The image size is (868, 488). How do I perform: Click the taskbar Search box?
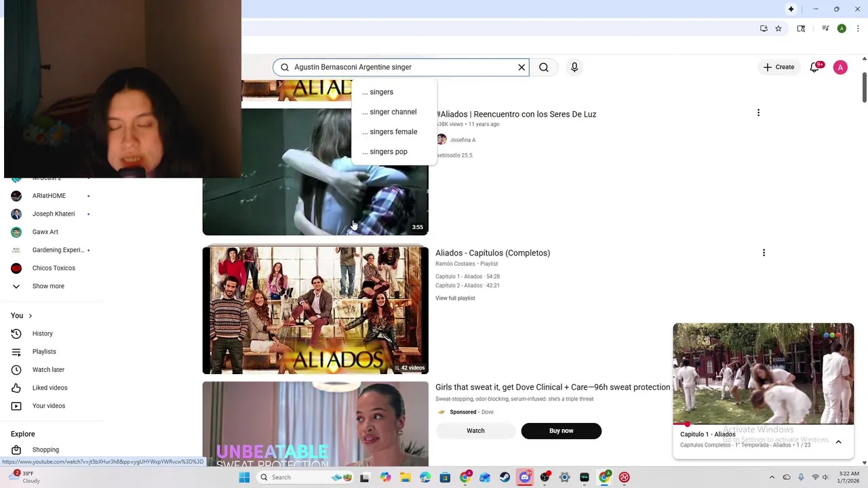(x=307, y=477)
